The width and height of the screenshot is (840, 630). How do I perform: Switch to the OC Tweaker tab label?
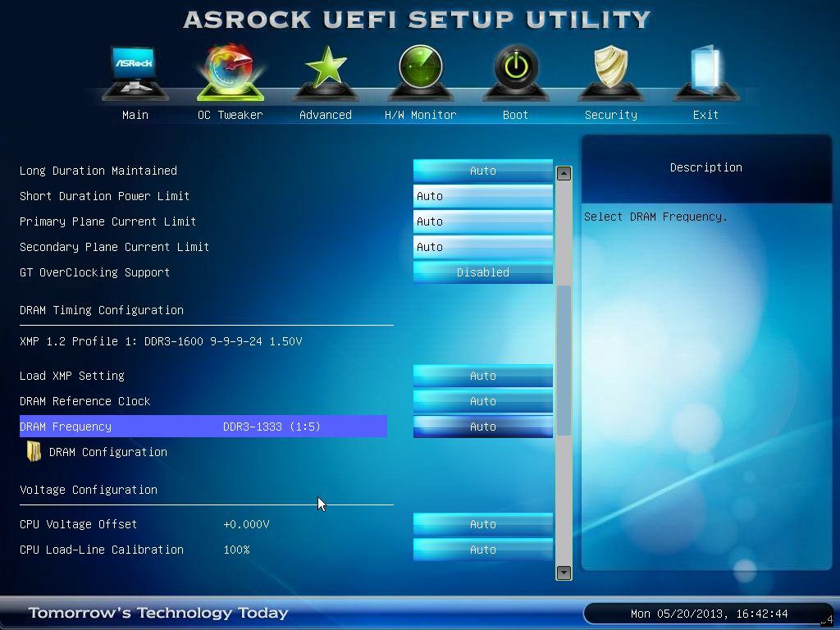coord(231,115)
